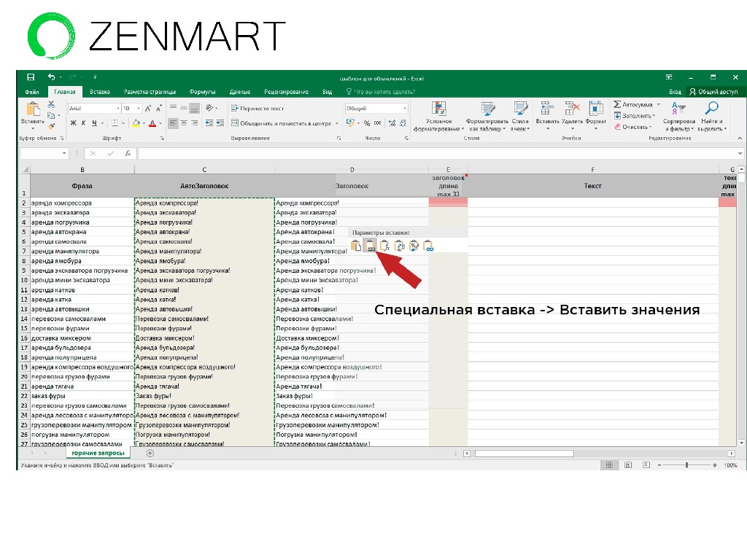Click Общий доступ share button
747x560 pixels.
click(x=713, y=92)
